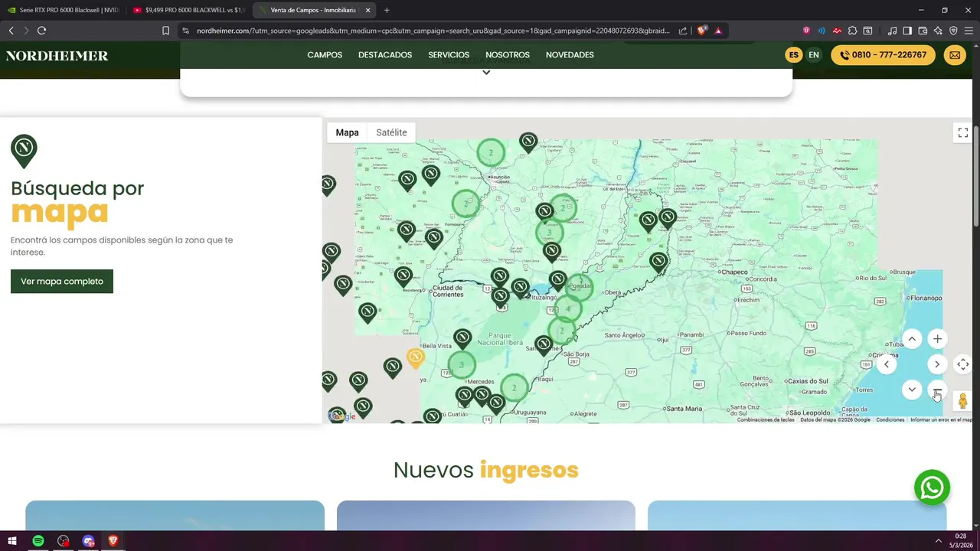Open a new browser tab
The image size is (980, 551).
click(387, 10)
